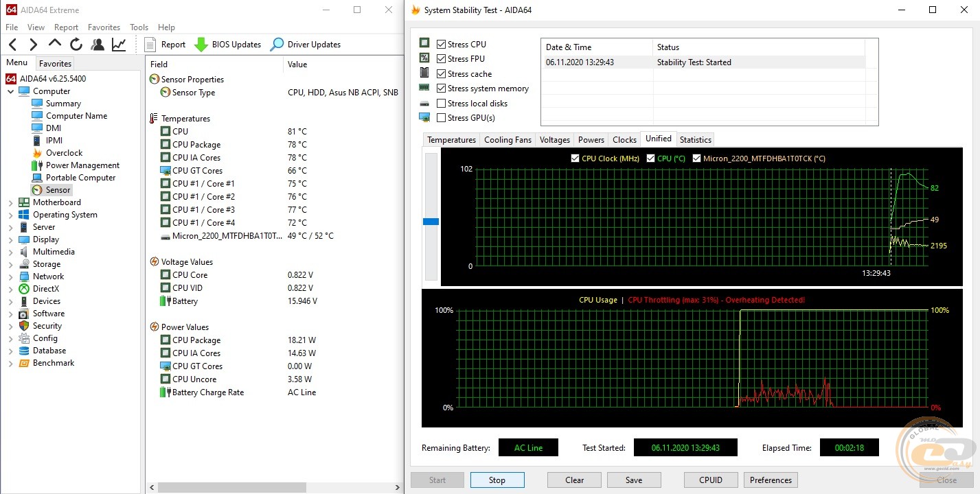The image size is (980, 494).
Task: Open CPUID from stability test
Action: point(711,480)
